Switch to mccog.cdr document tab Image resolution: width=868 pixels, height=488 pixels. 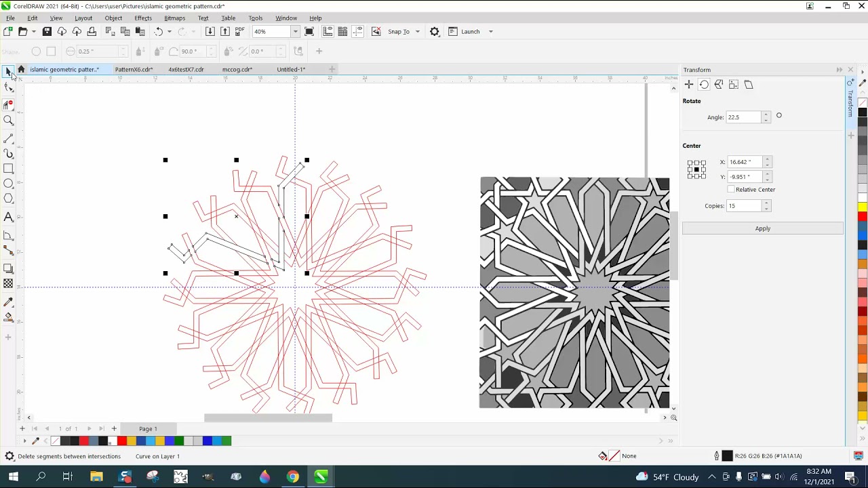(237, 69)
